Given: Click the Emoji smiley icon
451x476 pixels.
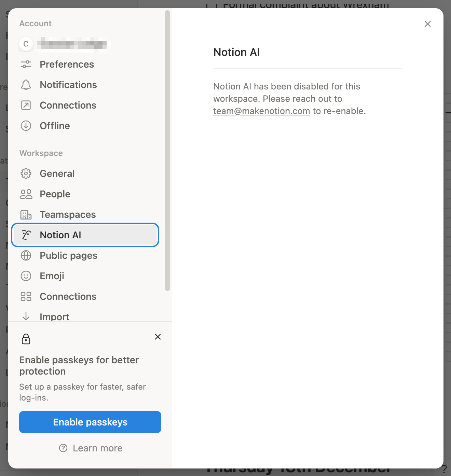Looking at the screenshot, I should tap(26, 276).
